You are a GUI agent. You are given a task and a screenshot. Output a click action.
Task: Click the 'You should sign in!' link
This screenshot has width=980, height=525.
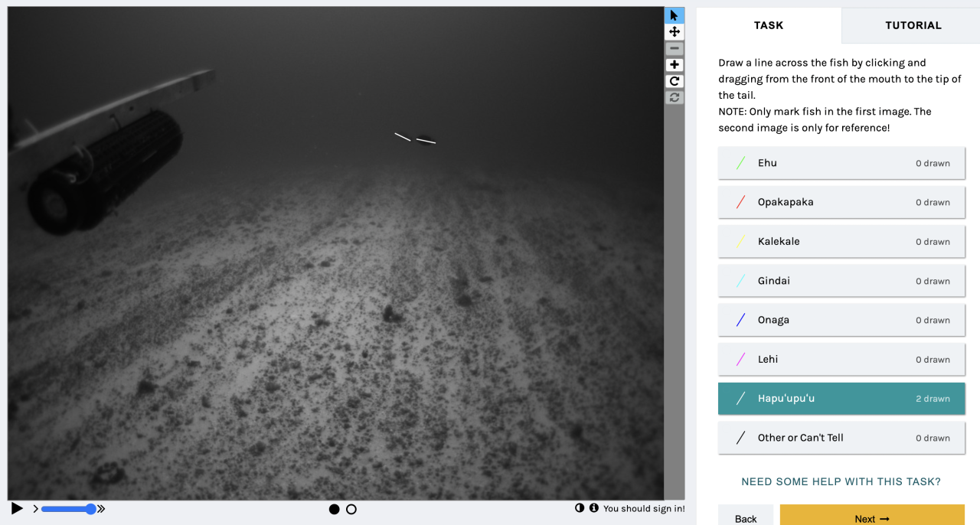644,509
